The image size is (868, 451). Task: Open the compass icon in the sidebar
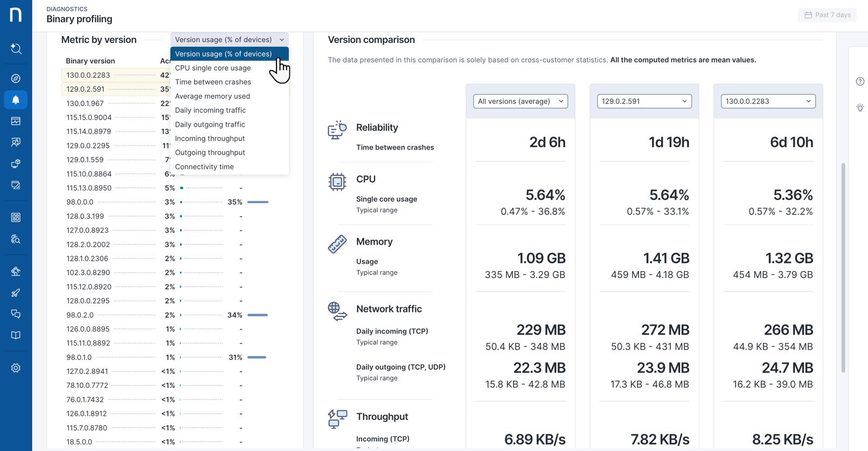point(16,79)
